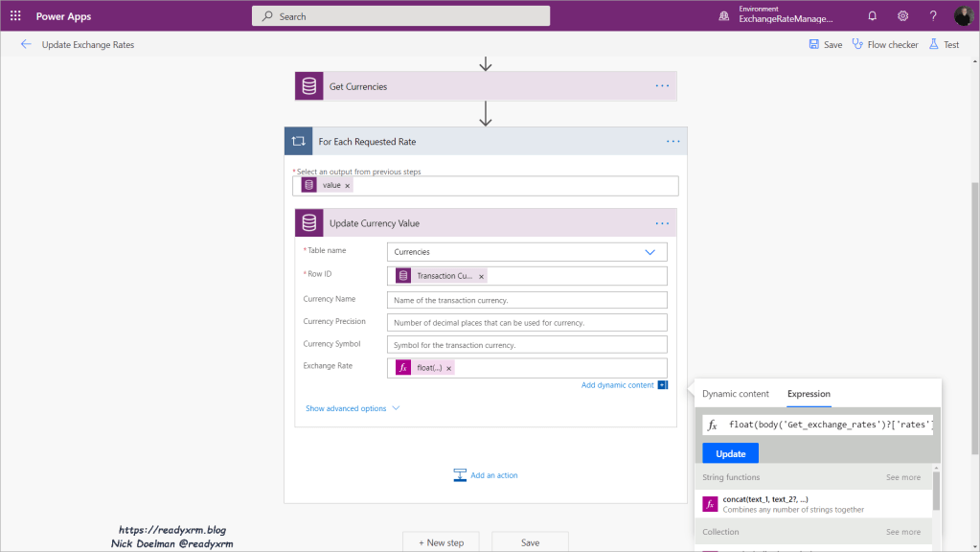Open Get Currencies step ellipsis menu
Screen dimensions: 980x552
(662, 86)
